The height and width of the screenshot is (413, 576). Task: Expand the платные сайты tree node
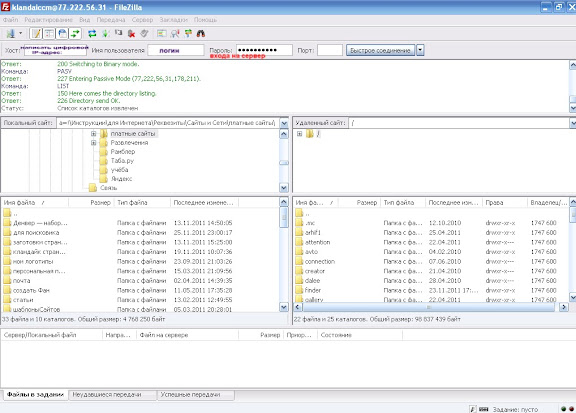[x=94, y=134]
